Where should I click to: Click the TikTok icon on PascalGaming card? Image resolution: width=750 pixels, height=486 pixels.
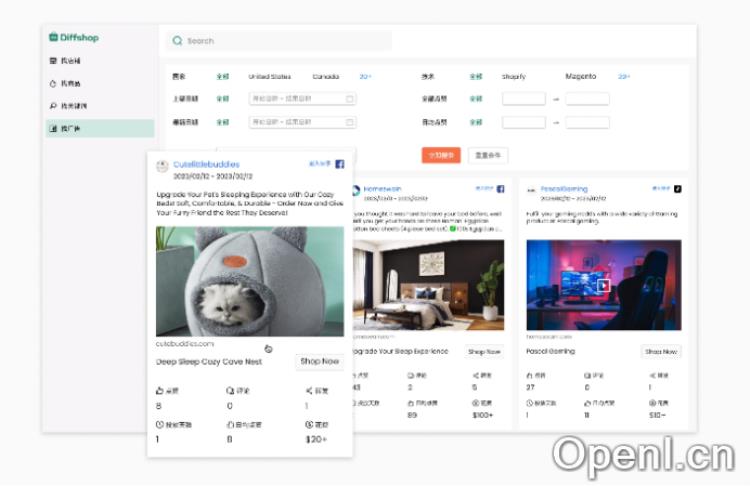tap(677, 188)
